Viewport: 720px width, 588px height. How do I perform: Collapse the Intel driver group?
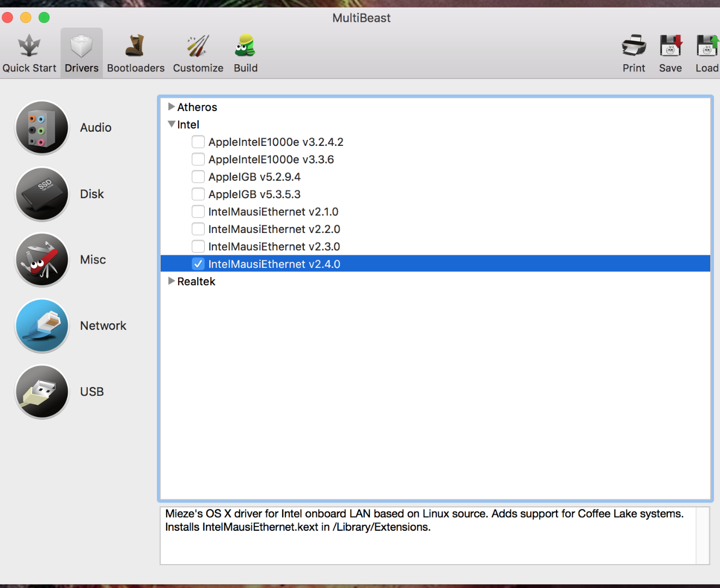172,124
